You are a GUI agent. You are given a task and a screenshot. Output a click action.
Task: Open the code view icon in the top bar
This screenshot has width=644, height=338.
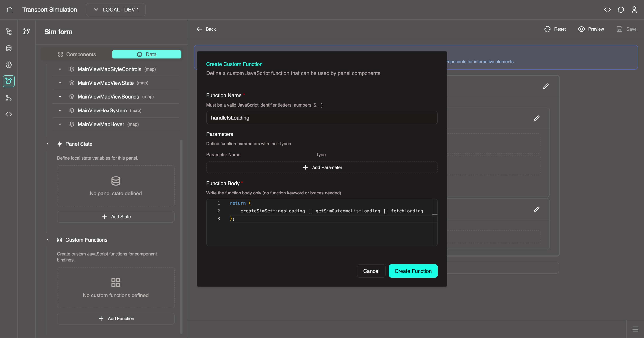pyautogui.click(x=607, y=10)
